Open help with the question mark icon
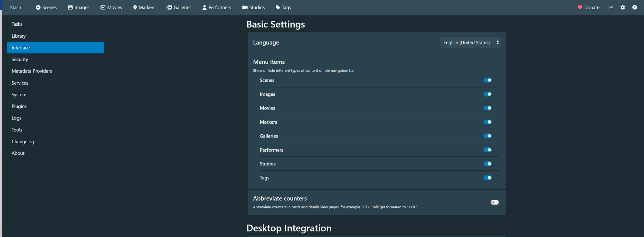The height and width of the screenshot is (237, 644). click(x=634, y=7)
